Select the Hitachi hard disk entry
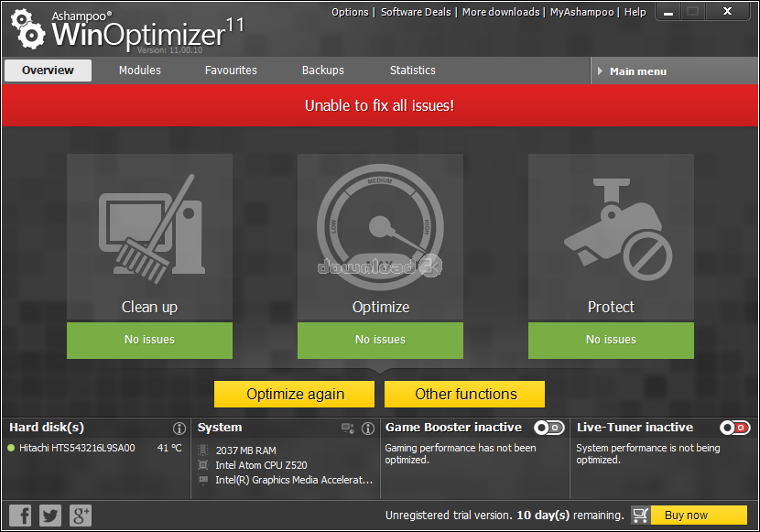 [x=77, y=449]
